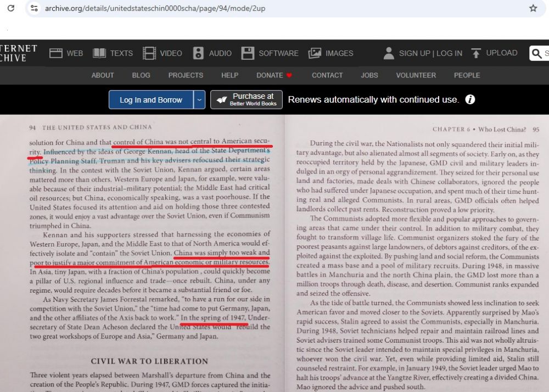Open the Donate menu item
This screenshot has height=392, width=549.
pyautogui.click(x=274, y=75)
